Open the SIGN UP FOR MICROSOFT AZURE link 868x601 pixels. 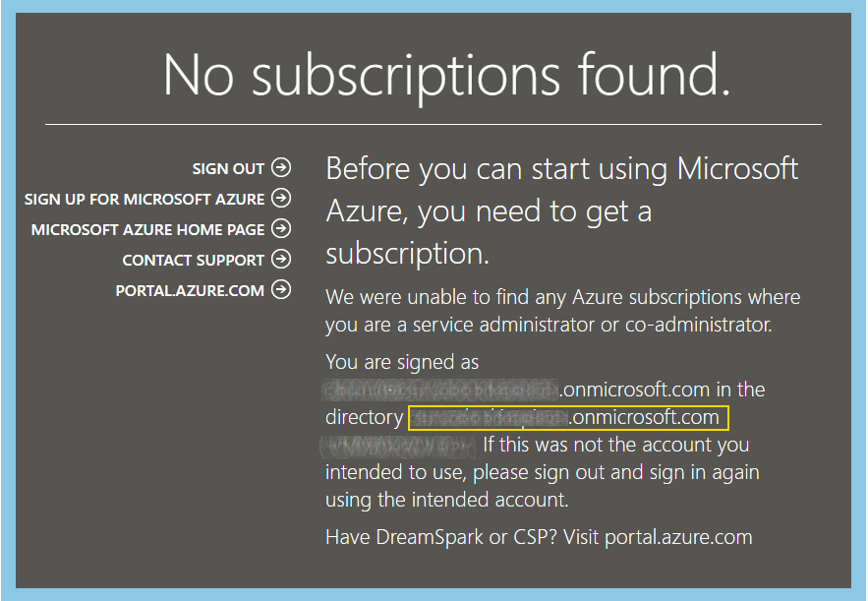click(x=145, y=199)
